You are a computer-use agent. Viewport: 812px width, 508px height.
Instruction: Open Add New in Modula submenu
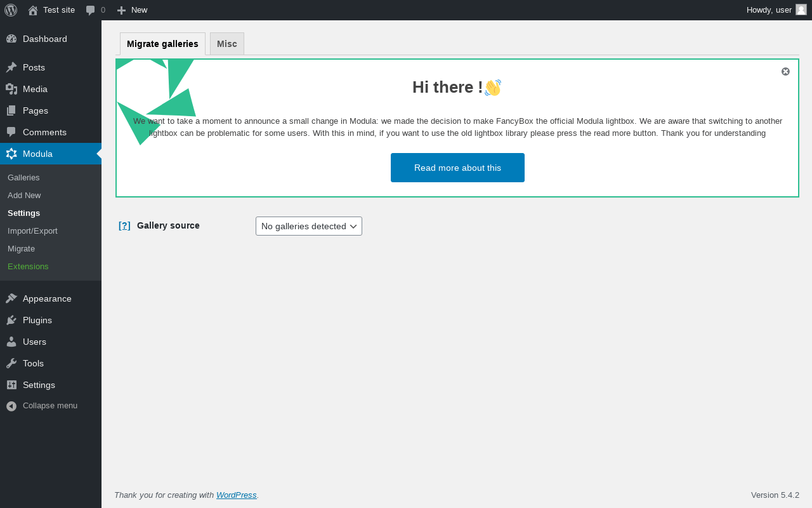(x=24, y=195)
